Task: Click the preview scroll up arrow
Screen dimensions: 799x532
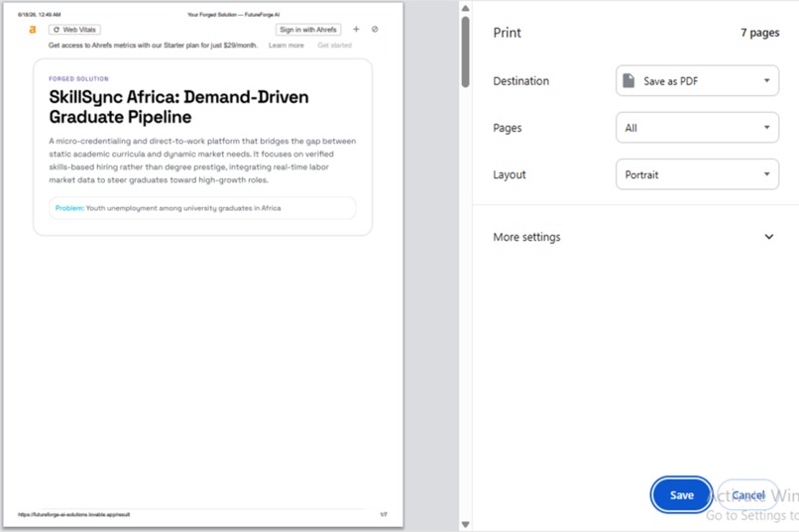Action: (x=465, y=8)
